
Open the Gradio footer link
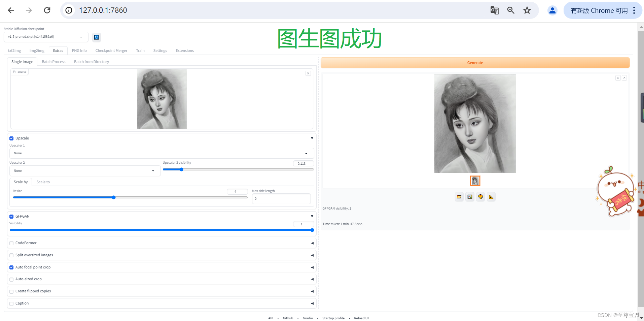308,318
